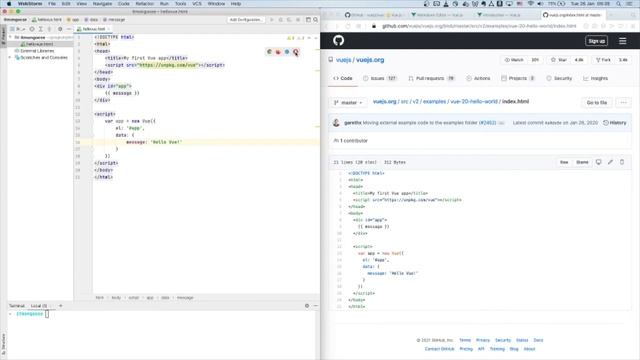
Task: Open GitHub hamburger navigation menu
Action: pyautogui.click(x=622, y=41)
